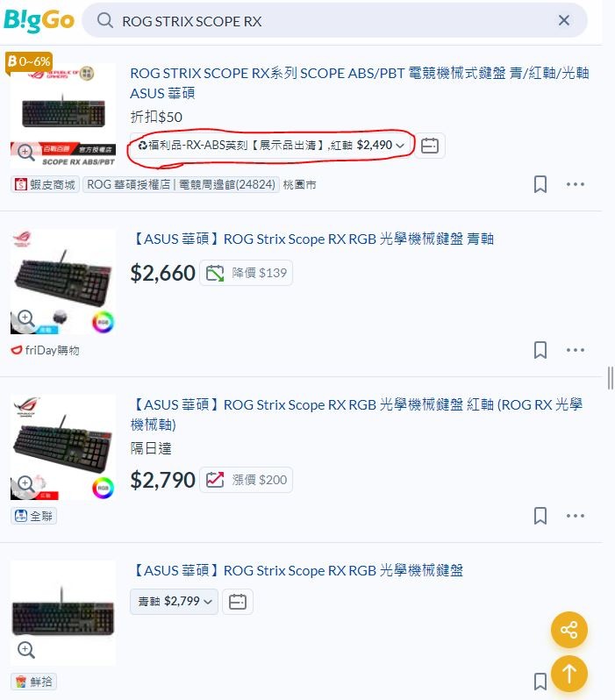Click the magnifier search icon
The height and width of the screenshot is (700, 615).
click(x=105, y=20)
